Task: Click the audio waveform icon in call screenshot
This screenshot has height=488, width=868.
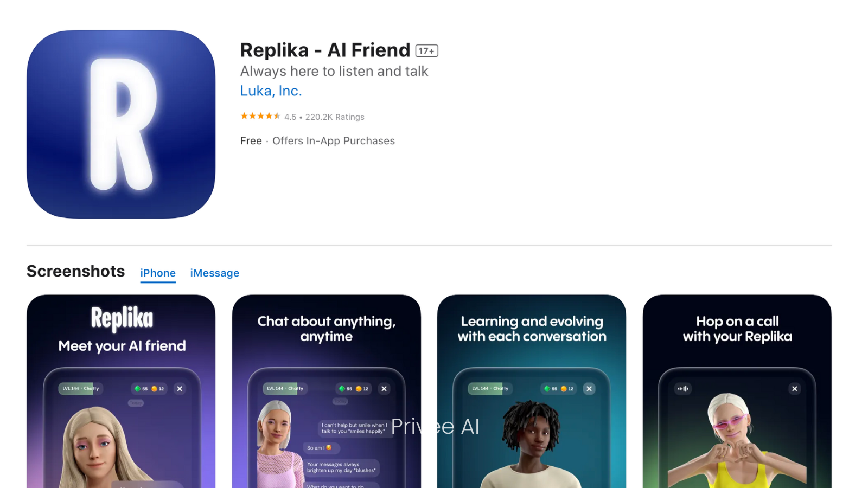Action: point(683,389)
